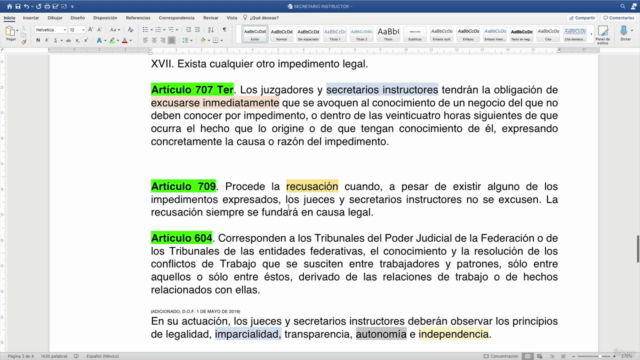Switch to the Revisar tab
The width and height of the screenshot is (640, 360).
211,18
